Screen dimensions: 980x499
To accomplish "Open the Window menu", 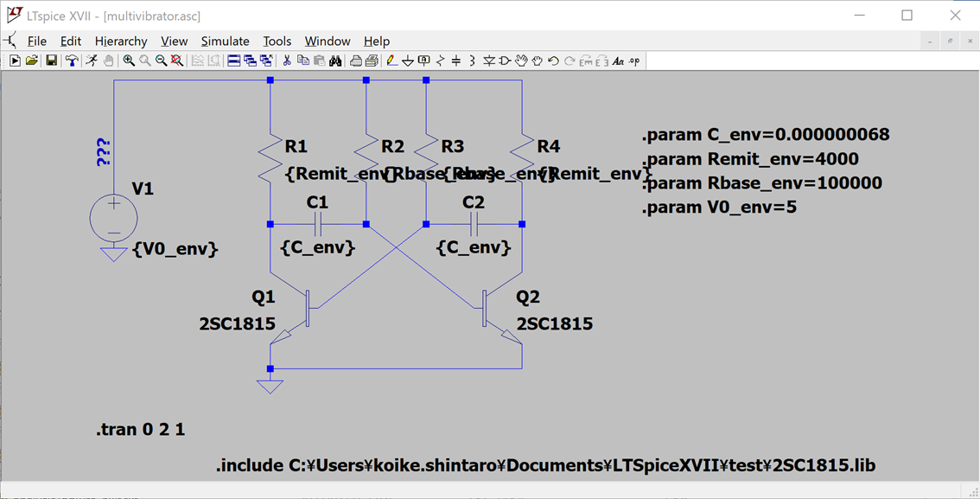I will pyautogui.click(x=328, y=42).
